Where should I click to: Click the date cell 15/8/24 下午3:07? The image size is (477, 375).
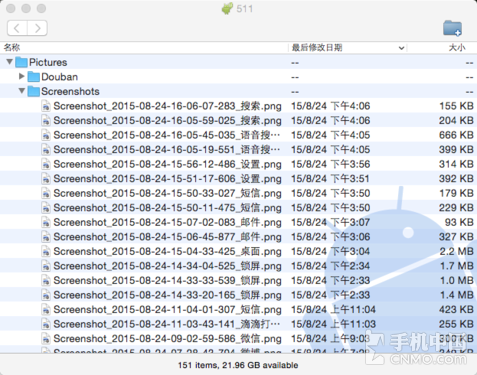coord(331,222)
